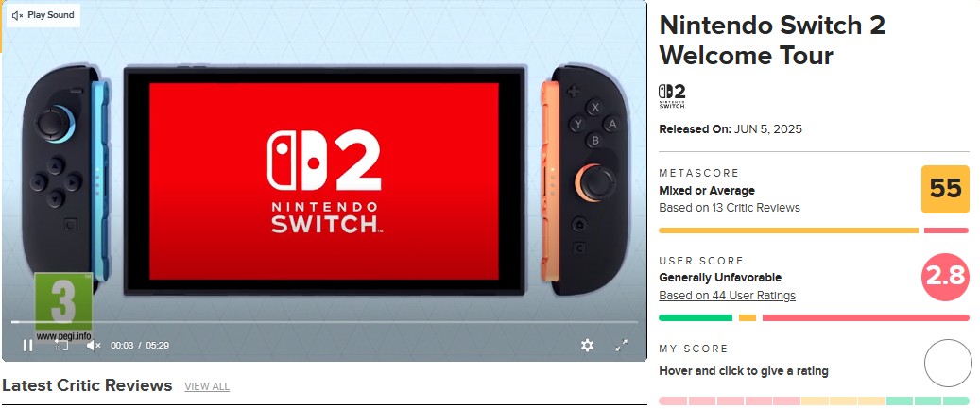
Task: Click the empty My Score circle
Action: pyautogui.click(x=948, y=364)
